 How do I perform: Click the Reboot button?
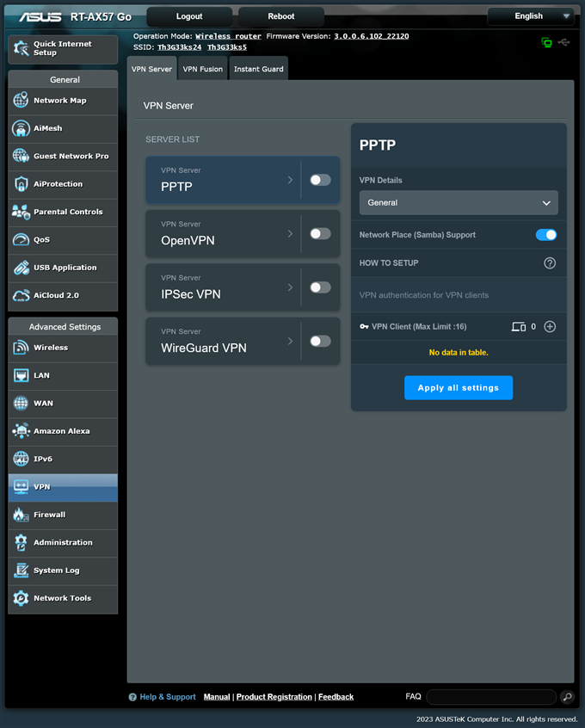click(281, 16)
